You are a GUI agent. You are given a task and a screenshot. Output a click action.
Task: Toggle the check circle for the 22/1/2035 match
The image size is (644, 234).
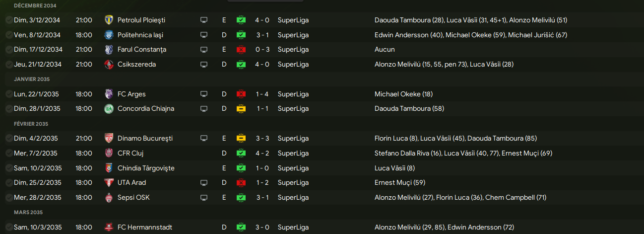tap(9, 94)
